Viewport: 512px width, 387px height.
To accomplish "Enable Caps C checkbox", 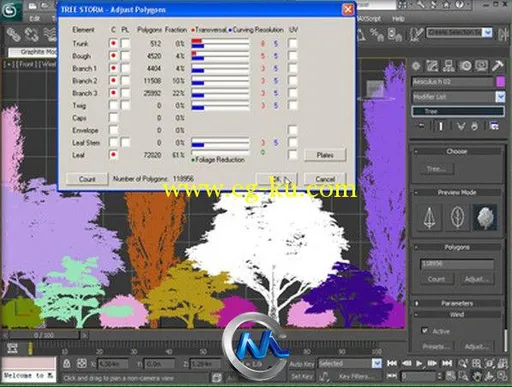I will [113, 118].
